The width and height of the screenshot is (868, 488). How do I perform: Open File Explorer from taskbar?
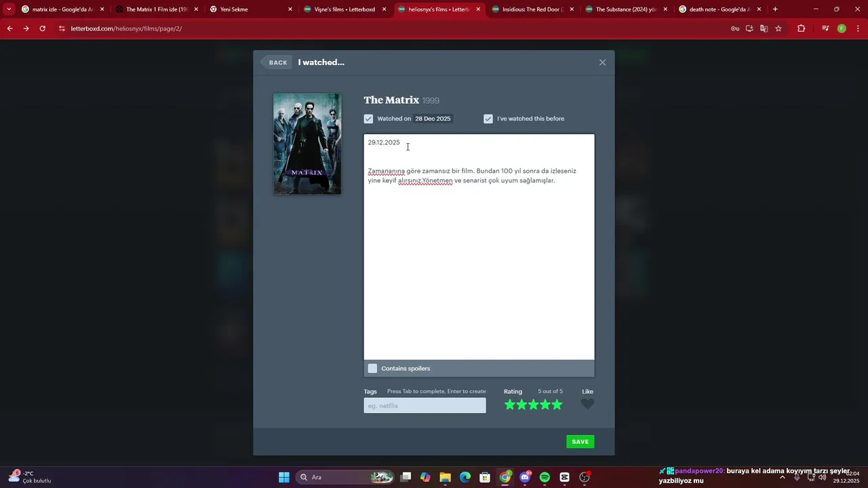(445, 477)
